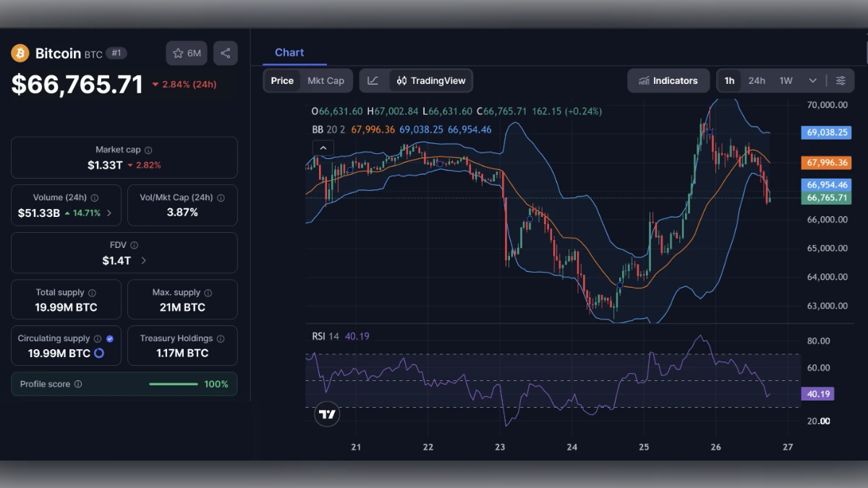Open the line chart style icon
Viewport: 868px width, 488px height.
373,81
